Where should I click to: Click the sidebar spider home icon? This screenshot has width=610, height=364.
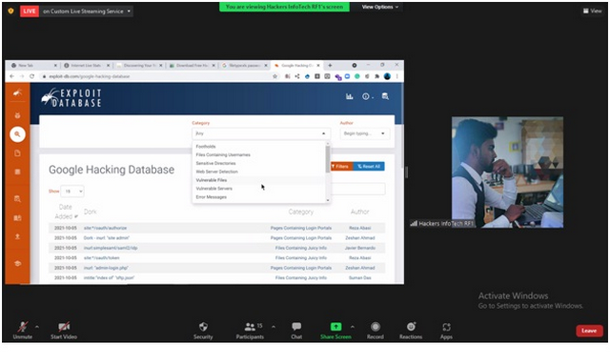click(17, 92)
